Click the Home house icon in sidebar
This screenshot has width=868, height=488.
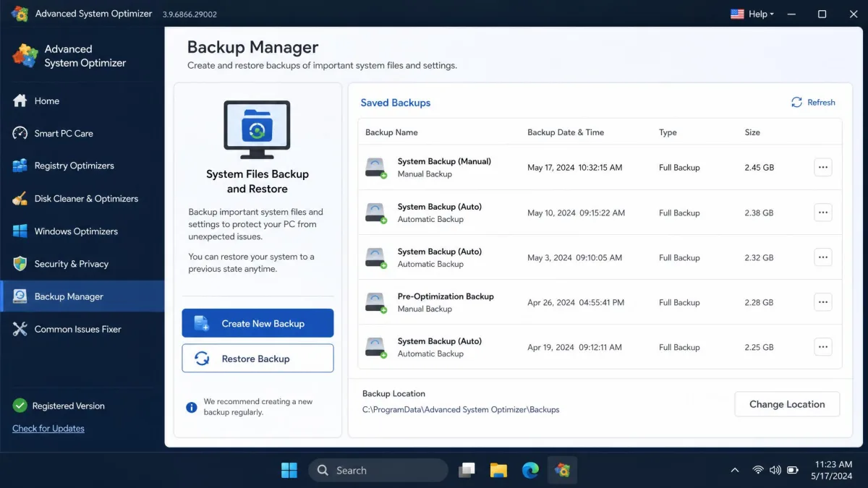coord(20,100)
